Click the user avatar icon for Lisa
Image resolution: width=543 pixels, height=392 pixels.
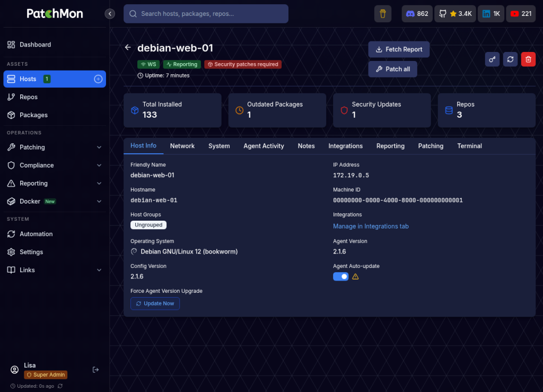(14, 370)
